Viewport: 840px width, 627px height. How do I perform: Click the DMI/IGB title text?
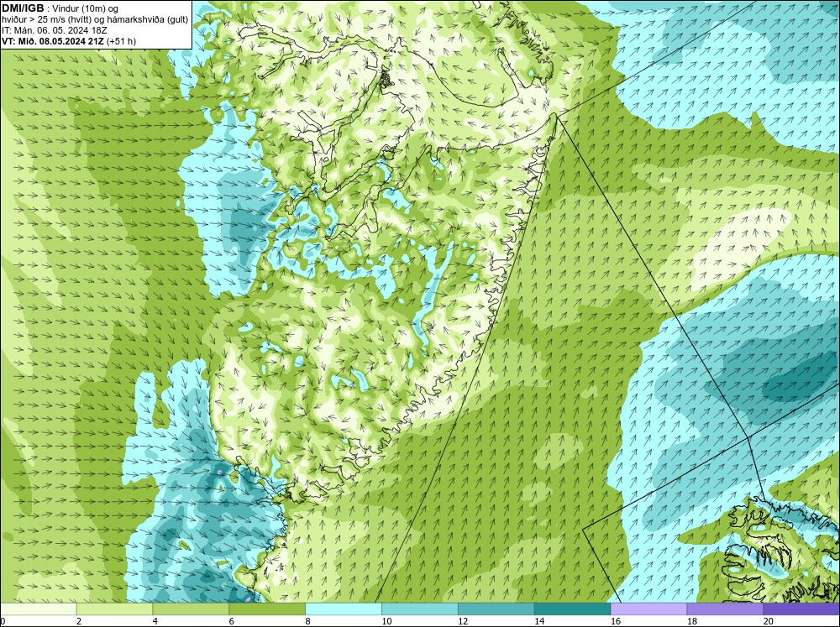point(23,8)
